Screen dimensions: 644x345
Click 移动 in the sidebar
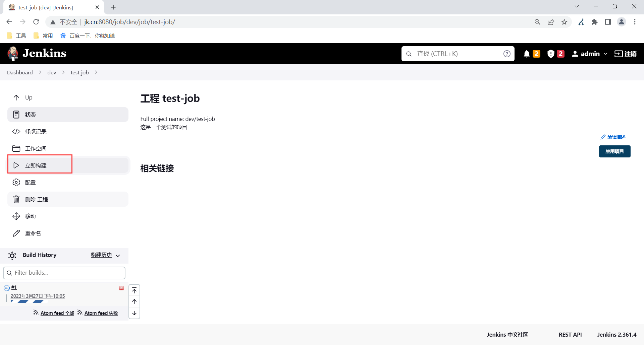tap(68, 216)
